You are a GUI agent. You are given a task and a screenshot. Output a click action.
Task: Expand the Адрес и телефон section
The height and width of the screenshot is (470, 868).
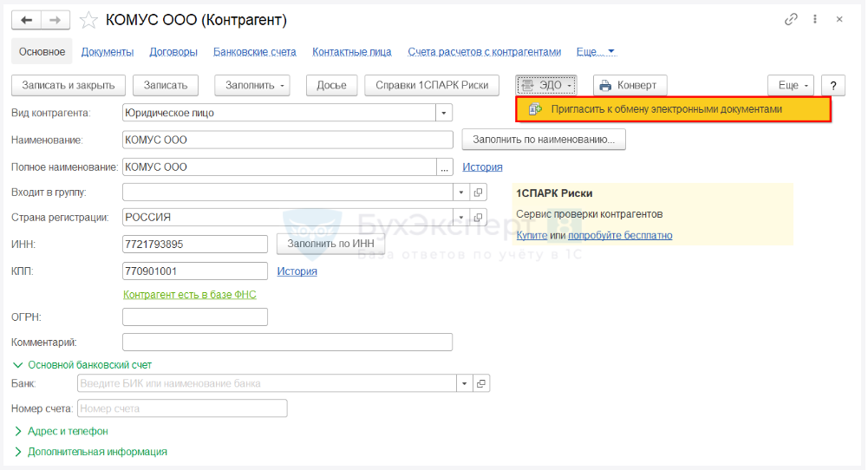click(61, 431)
